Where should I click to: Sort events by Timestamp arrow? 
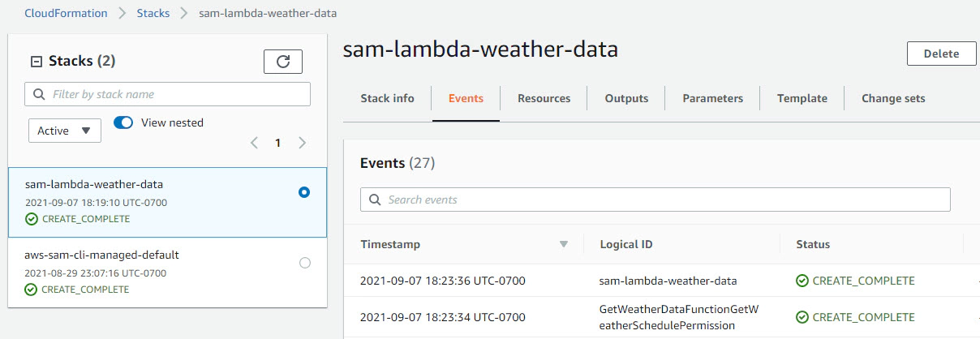(x=564, y=244)
